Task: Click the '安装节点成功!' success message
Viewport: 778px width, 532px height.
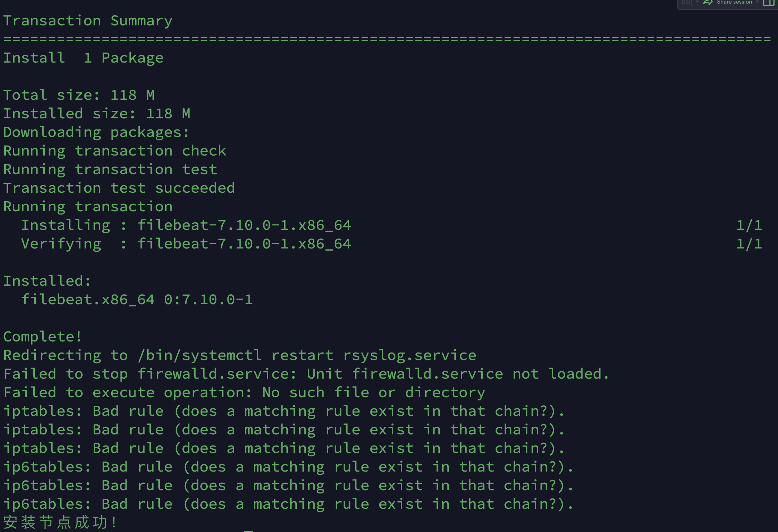Action: click(60, 522)
